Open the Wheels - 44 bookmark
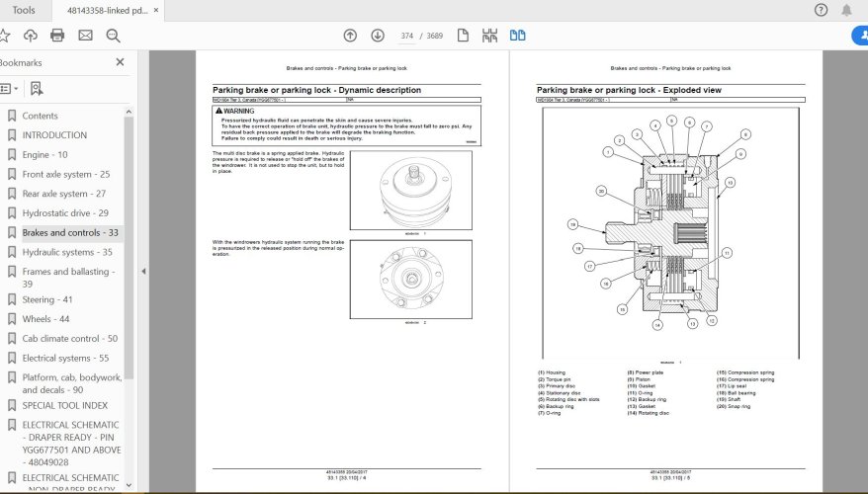 pyautogui.click(x=45, y=319)
